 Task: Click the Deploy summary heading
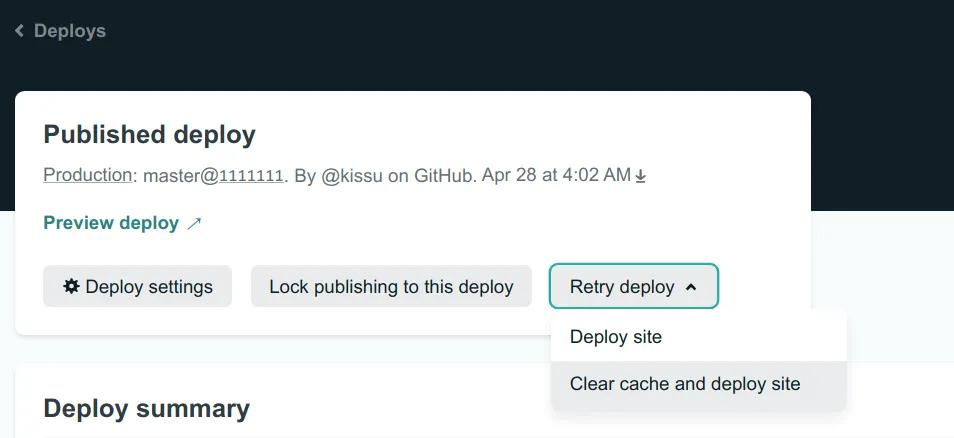click(x=147, y=408)
